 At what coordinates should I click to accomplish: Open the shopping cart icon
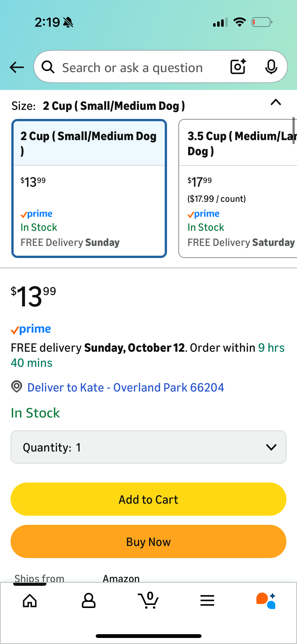click(149, 601)
